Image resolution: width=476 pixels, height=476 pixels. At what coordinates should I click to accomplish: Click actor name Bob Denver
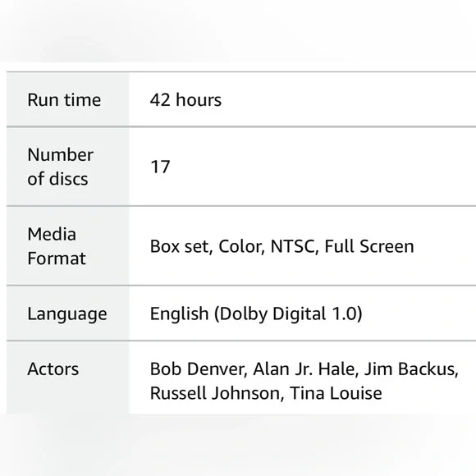[197, 369]
